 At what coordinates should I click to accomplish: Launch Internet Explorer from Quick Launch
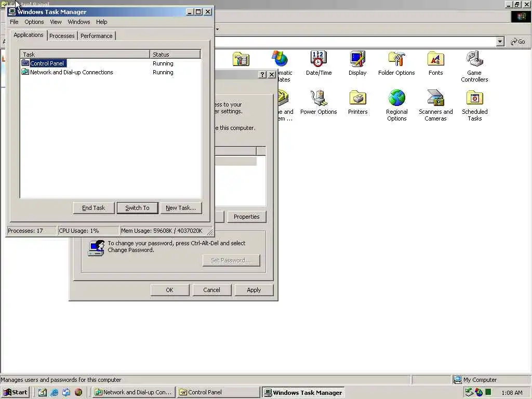pos(54,392)
